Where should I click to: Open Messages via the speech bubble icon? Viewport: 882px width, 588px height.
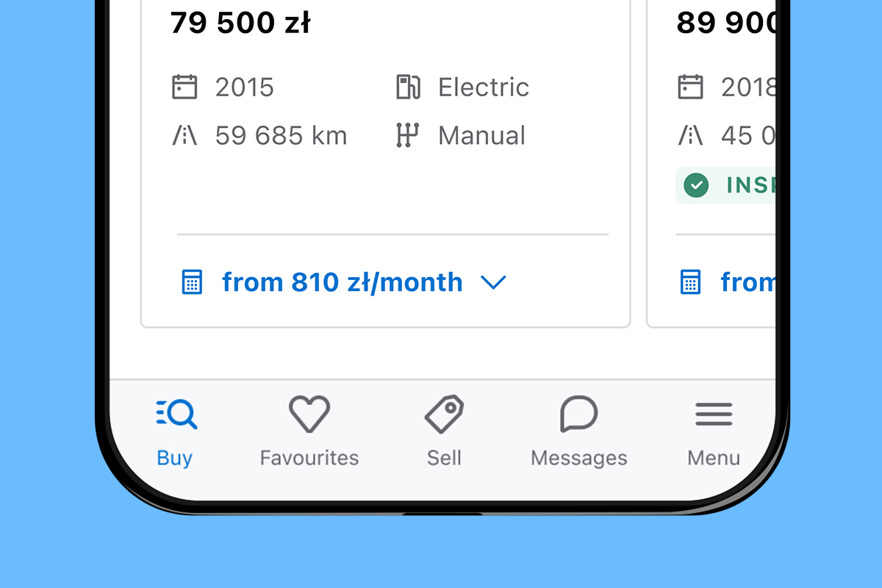point(578,414)
